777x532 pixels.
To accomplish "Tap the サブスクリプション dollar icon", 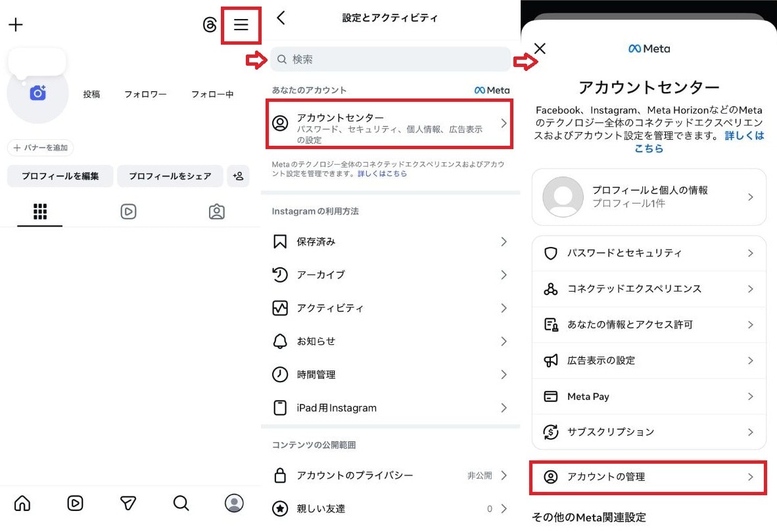I will coord(551,432).
